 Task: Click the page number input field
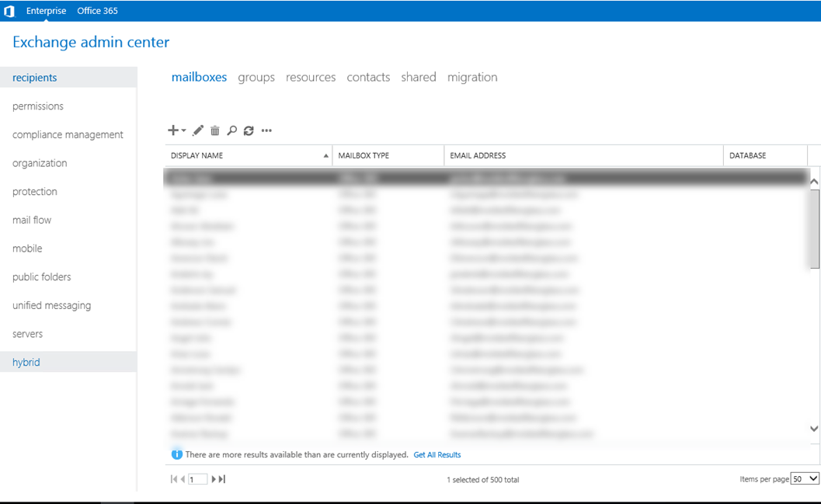(x=197, y=479)
